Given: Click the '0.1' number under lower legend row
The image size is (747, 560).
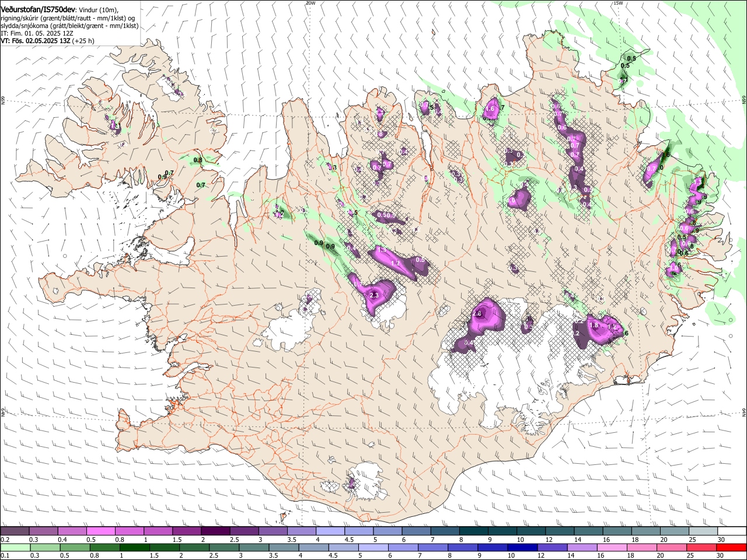Looking at the screenshot, I should pyautogui.click(x=5, y=555).
